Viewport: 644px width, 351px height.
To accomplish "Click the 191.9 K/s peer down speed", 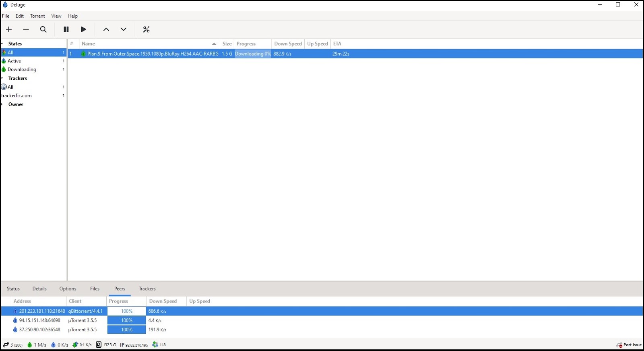I will point(157,330).
